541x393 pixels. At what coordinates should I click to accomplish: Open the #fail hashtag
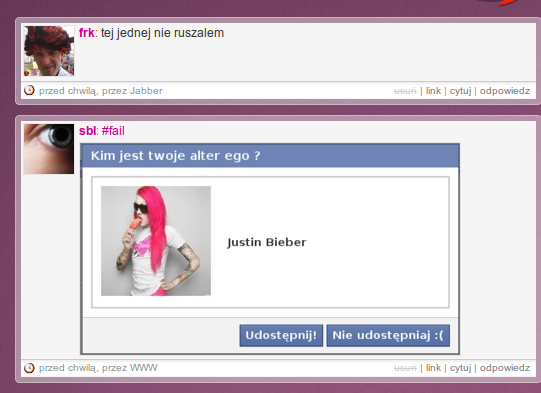113,131
